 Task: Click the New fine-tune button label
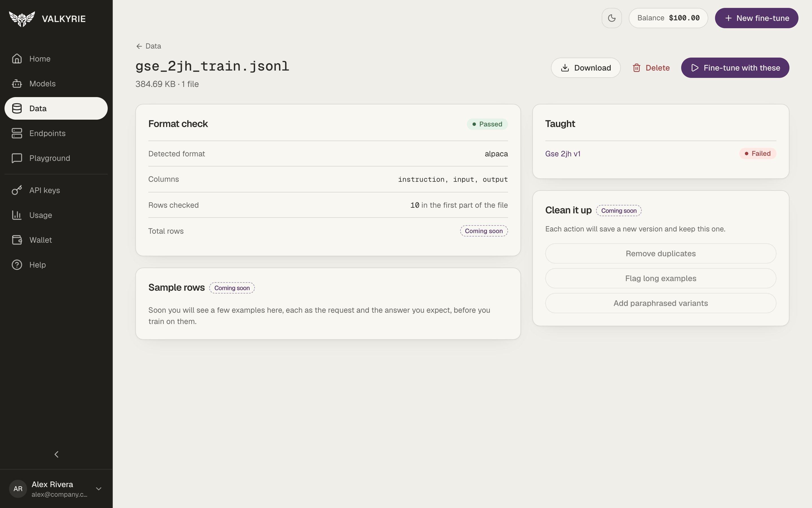click(x=762, y=18)
